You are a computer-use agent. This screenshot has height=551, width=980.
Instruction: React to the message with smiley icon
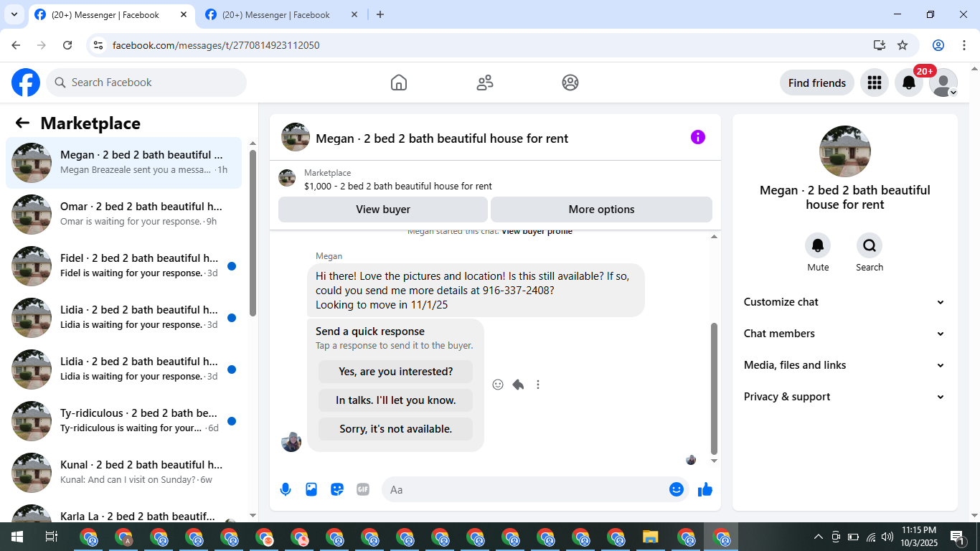point(498,385)
